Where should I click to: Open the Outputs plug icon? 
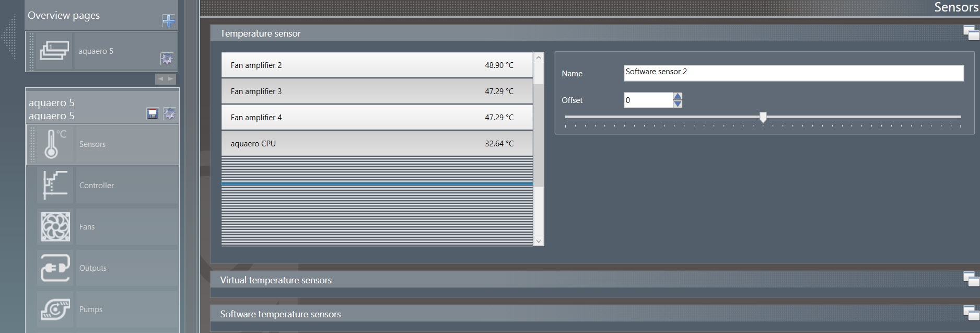55,268
